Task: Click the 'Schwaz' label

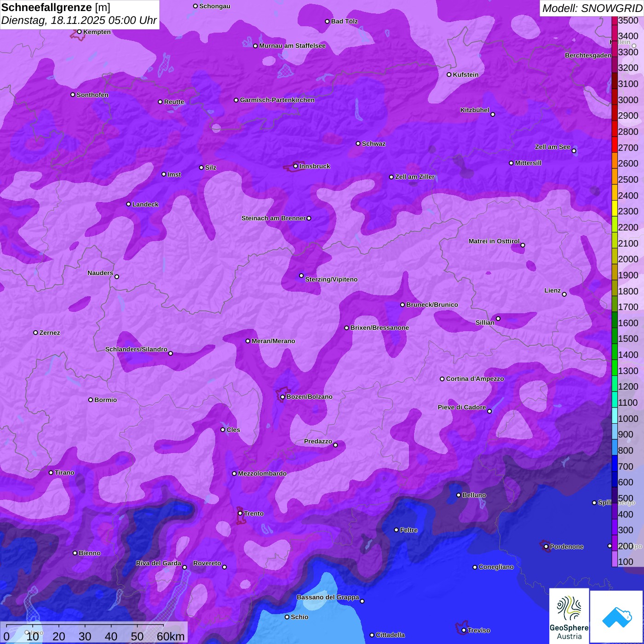Action: point(374,144)
